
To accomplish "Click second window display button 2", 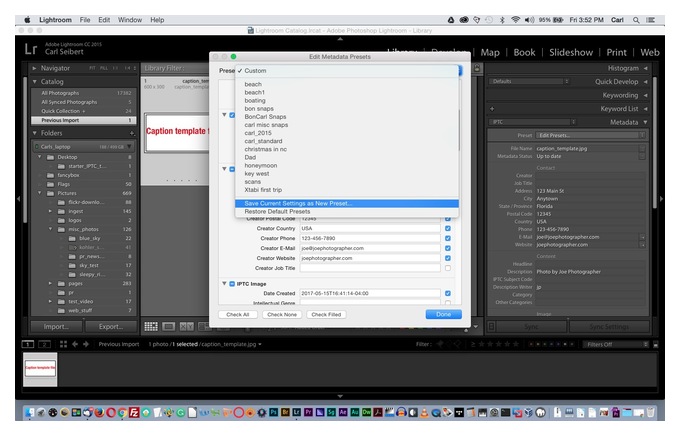I will pos(44,344).
